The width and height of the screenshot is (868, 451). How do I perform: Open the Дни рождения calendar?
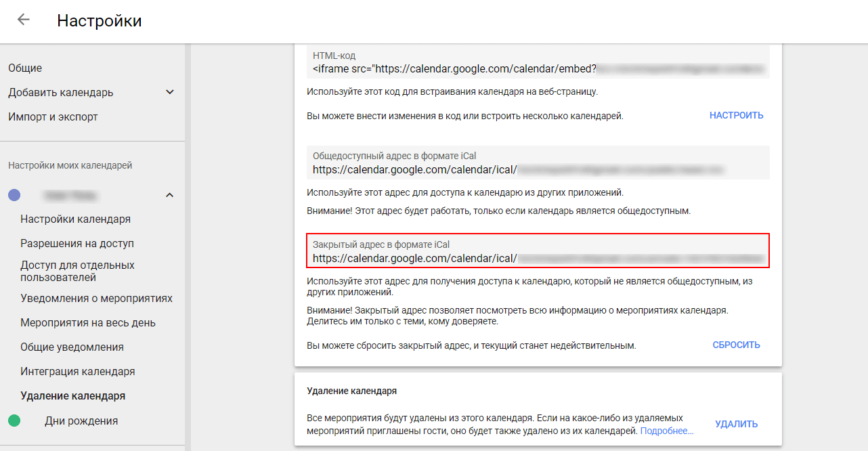[x=81, y=421]
